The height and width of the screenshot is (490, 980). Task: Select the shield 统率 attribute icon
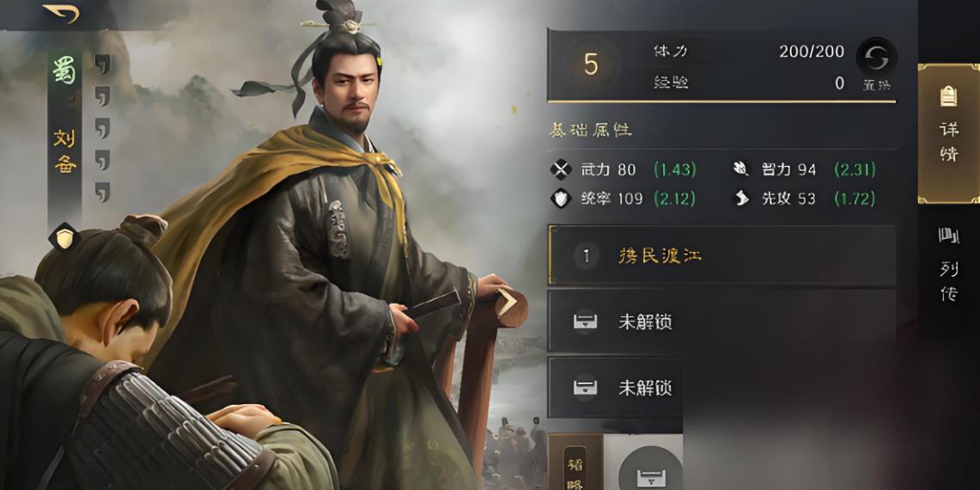(x=561, y=199)
